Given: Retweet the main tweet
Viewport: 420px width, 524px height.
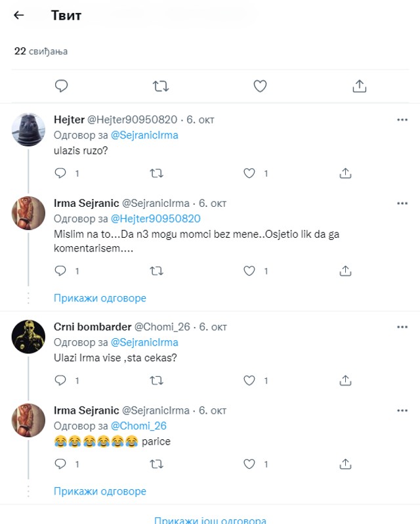Looking at the screenshot, I should (160, 85).
